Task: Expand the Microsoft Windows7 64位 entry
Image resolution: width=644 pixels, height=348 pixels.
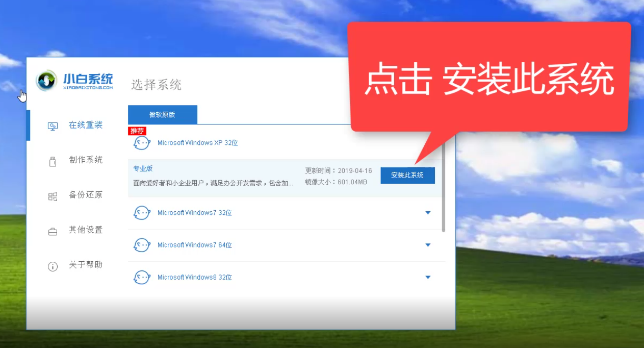Action: point(428,245)
